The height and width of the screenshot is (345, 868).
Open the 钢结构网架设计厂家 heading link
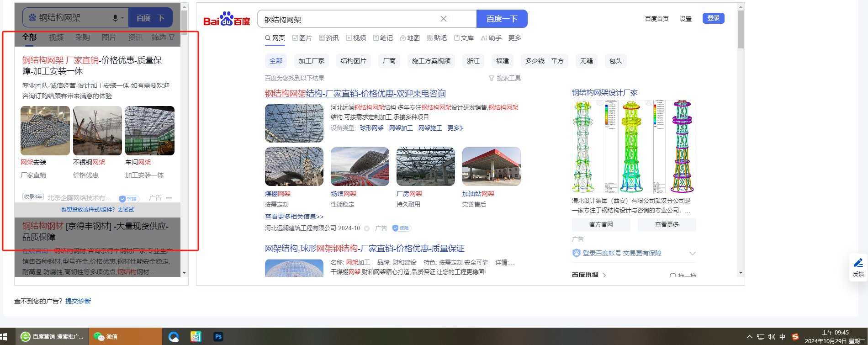605,93
